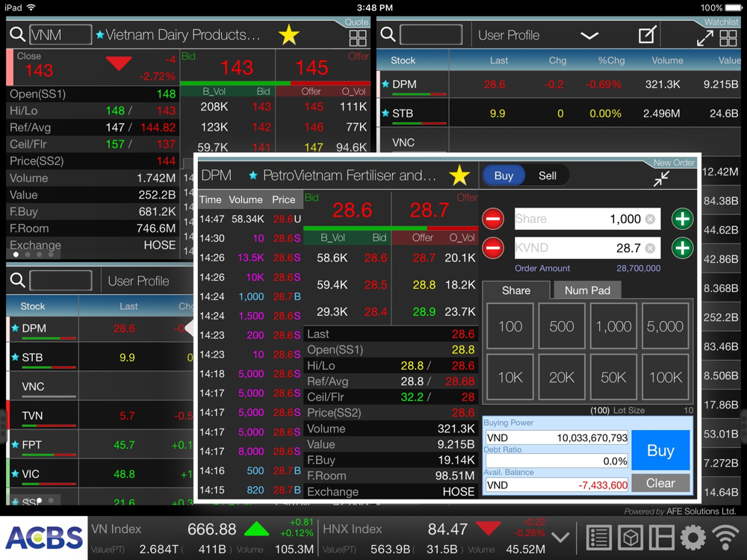
Task: Sort watchlist by Volume column header
Action: [667, 60]
